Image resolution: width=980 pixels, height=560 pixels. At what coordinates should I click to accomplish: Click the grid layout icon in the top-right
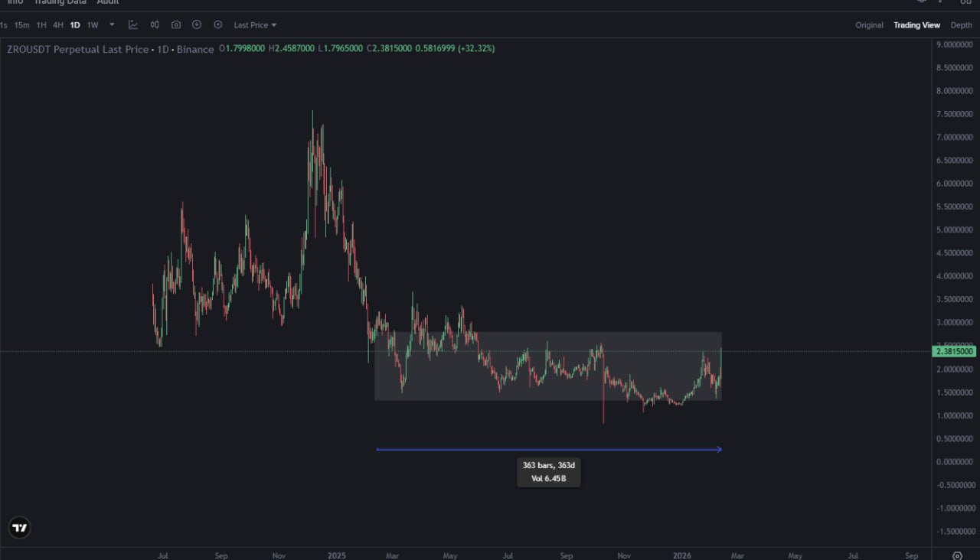point(965,2)
